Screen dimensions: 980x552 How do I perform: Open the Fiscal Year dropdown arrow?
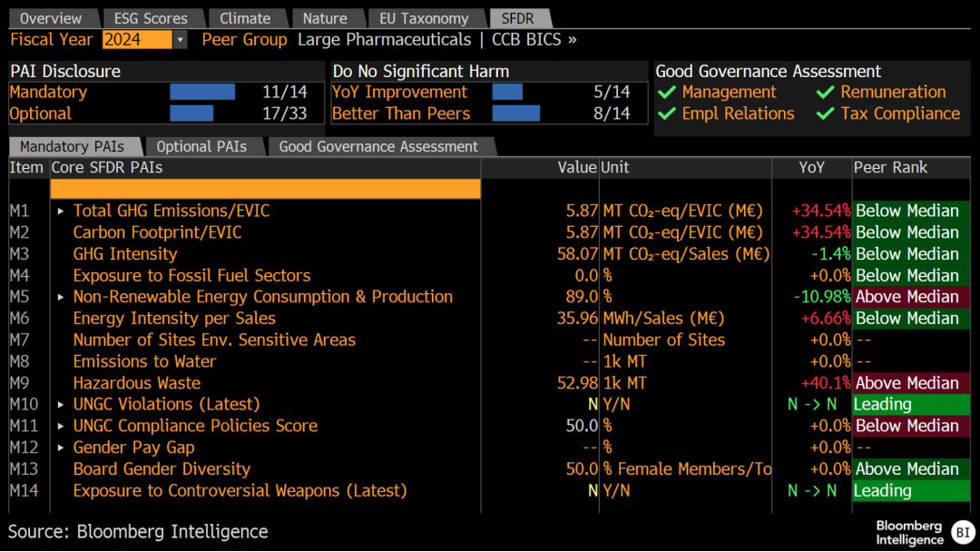tap(180, 40)
